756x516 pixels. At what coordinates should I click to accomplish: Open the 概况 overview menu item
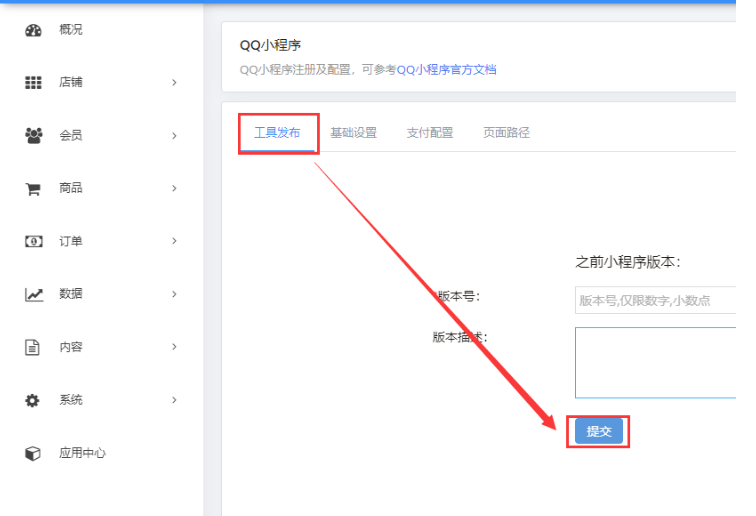pyautogui.click(x=71, y=30)
